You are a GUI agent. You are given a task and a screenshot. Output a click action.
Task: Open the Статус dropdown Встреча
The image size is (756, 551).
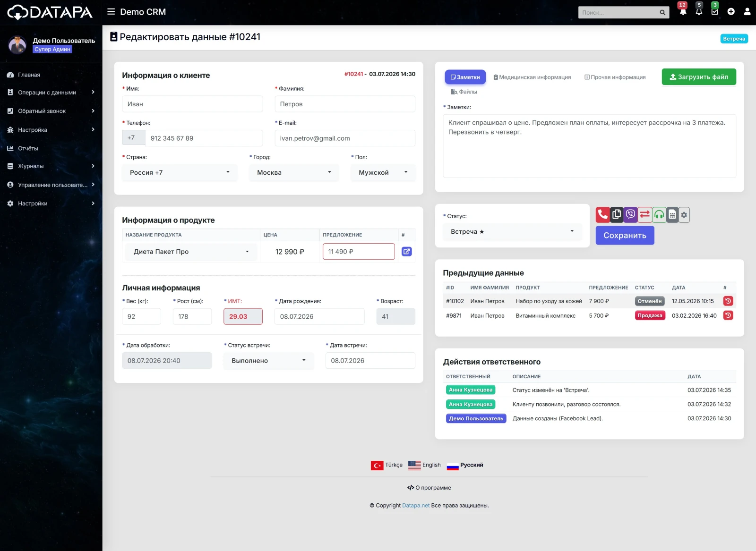512,232
